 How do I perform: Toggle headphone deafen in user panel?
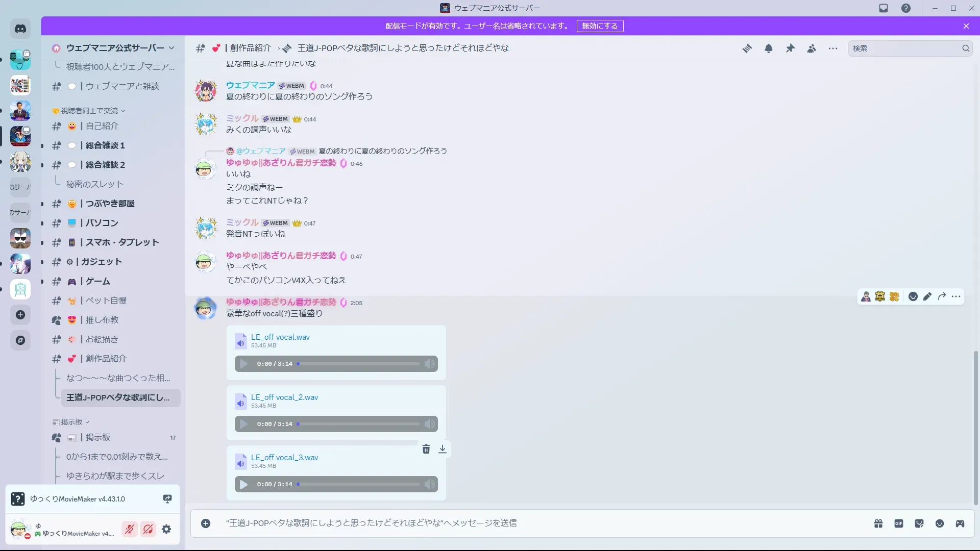(148, 529)
